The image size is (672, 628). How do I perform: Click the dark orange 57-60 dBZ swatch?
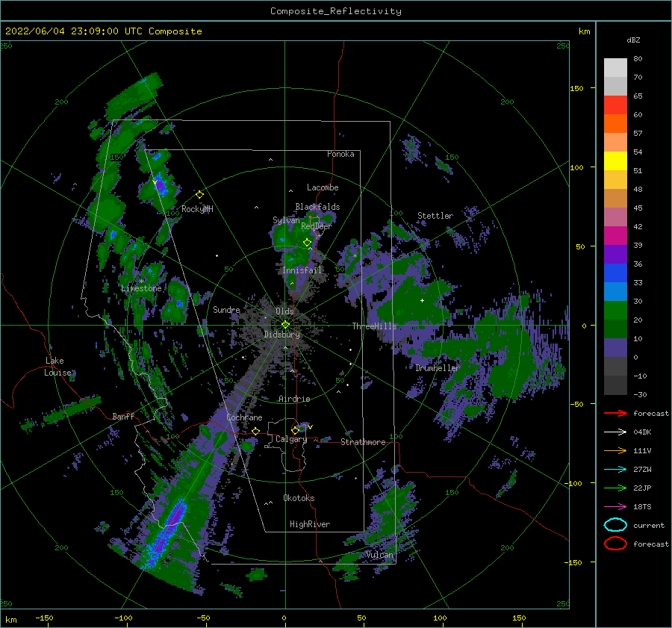pos(615,124)
